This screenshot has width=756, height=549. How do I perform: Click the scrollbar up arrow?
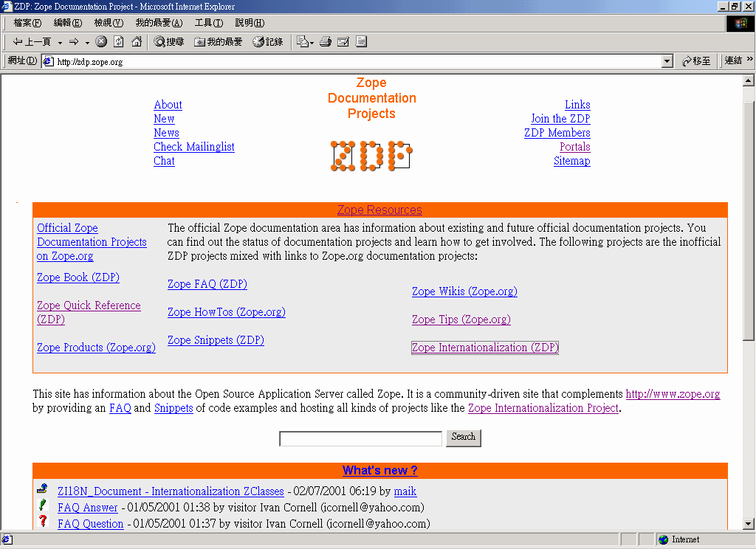(x=749, y=81)
